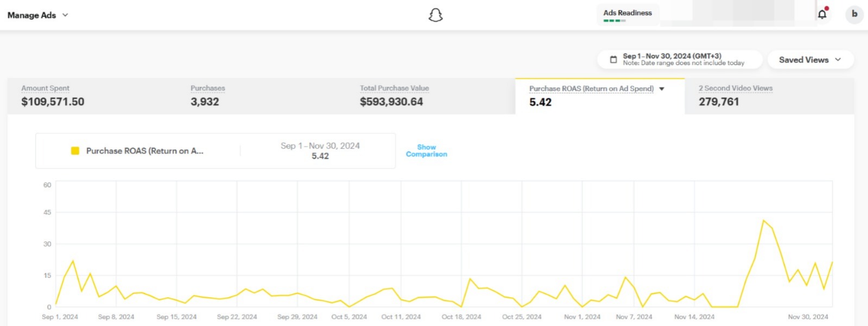The height and width of the screenshot is (326, 868).
Task: Click the Snapchat ghost logo
Action: [435, 15]
